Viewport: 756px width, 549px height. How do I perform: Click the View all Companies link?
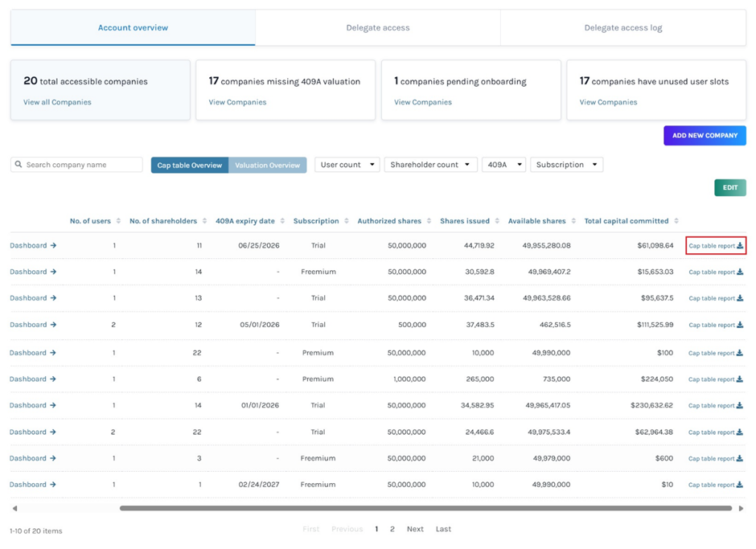click(x=57, y=102)
